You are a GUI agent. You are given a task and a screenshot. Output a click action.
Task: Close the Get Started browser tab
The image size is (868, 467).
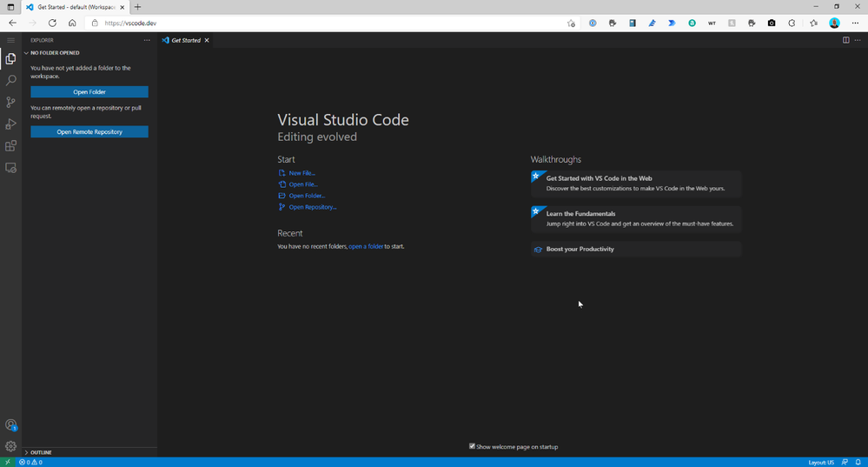122,7
